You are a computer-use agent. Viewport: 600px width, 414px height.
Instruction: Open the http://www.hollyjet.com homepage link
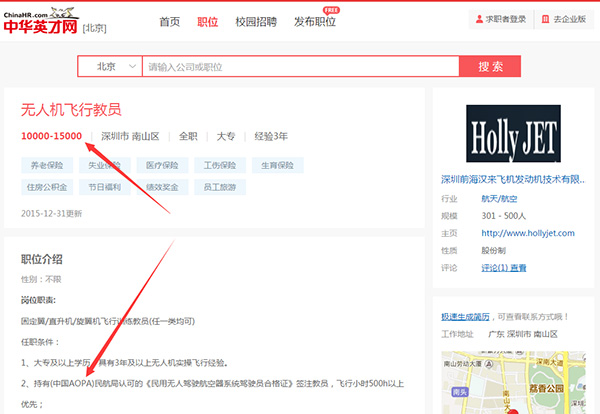coord(528,233)
